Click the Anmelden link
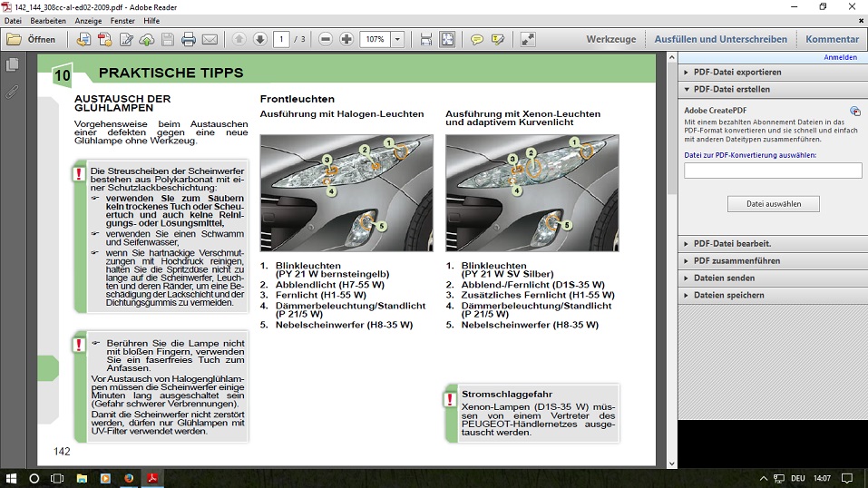The height and width of the screenshot is (488, 868). click(x=840, y=57)
